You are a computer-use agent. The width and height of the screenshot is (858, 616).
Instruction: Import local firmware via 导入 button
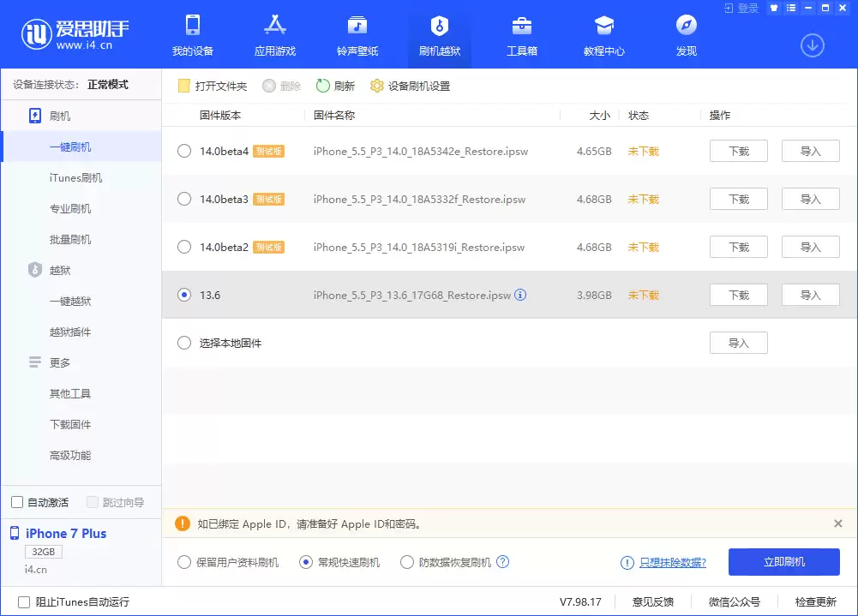tap(738, 343)
